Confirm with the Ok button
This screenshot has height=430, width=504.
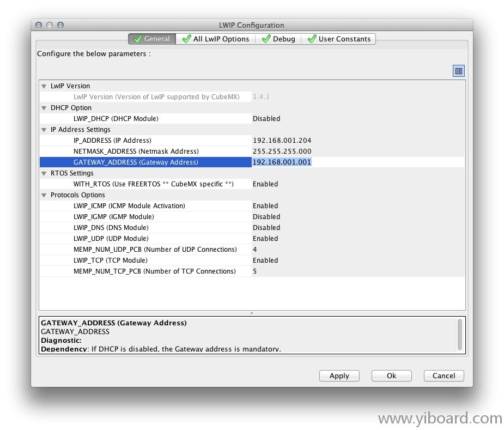(x=391, y=376)
